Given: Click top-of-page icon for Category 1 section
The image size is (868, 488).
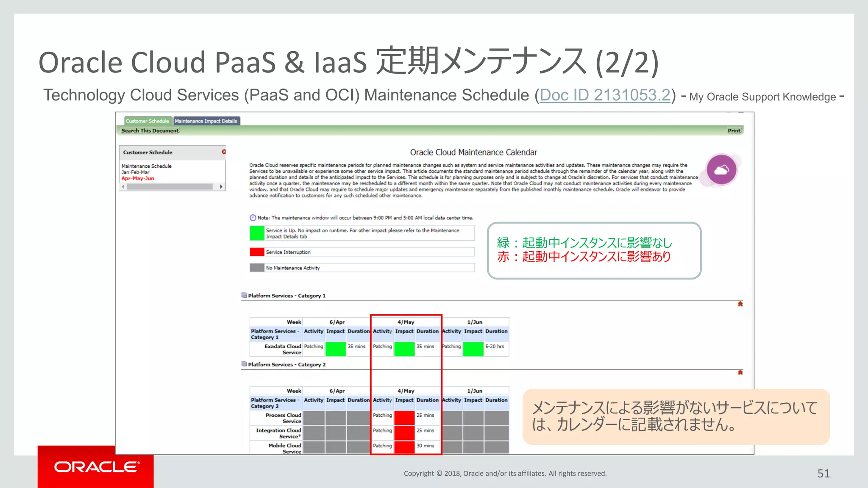Looking at the screenshot, I should 740,304.
